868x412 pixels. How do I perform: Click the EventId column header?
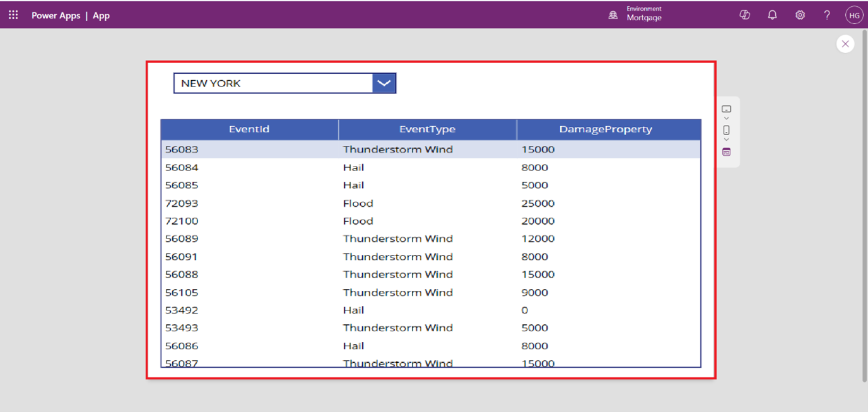(249, 129)
